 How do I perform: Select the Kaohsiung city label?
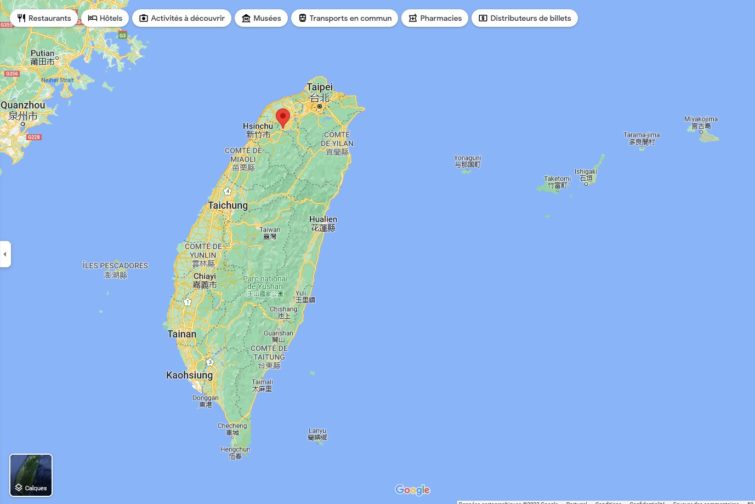click(189, 375)
